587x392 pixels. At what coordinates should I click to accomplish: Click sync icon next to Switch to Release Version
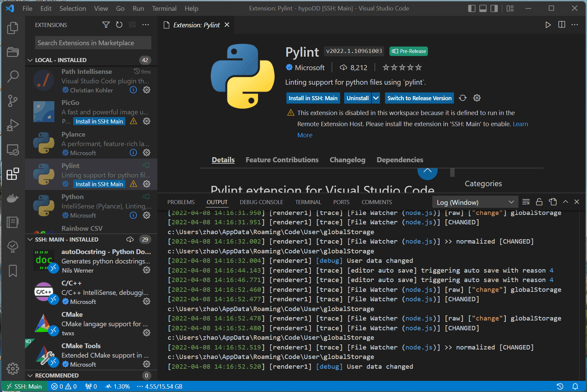coord(463,98)
